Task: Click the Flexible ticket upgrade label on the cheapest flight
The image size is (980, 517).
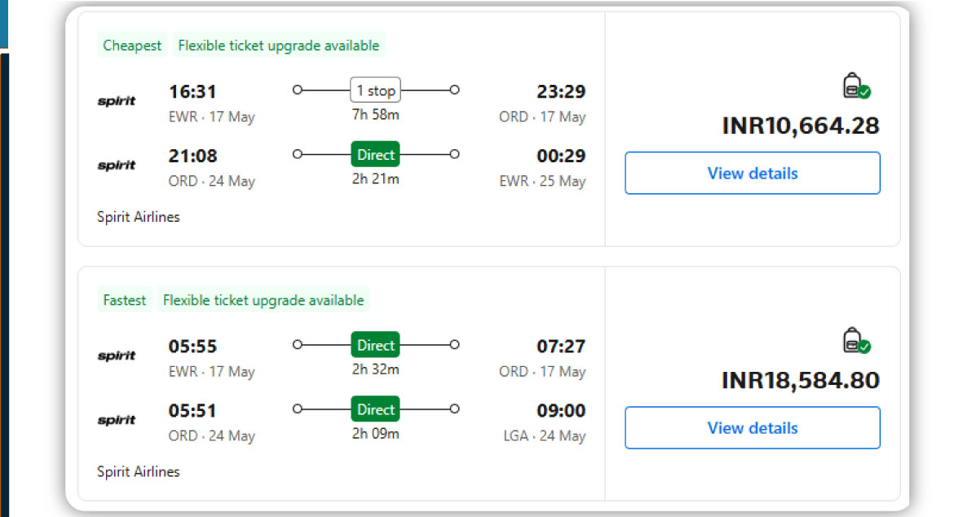Action: tap(279, 46)
